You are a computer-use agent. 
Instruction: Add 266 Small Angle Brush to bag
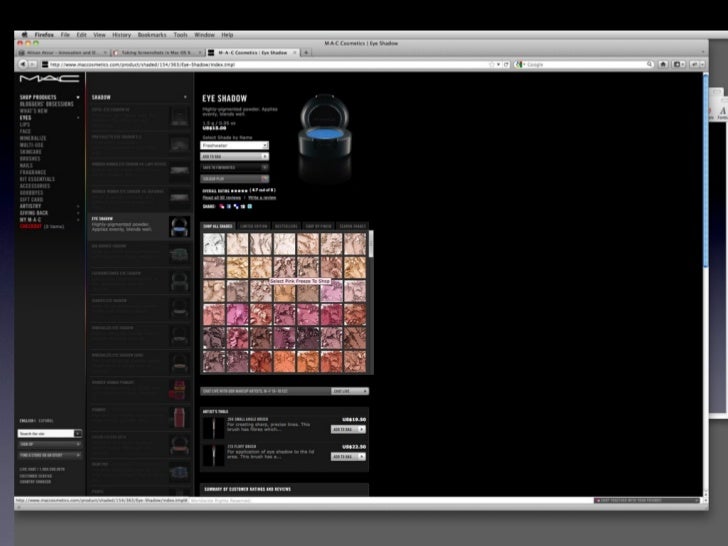[x=348, y=429]
